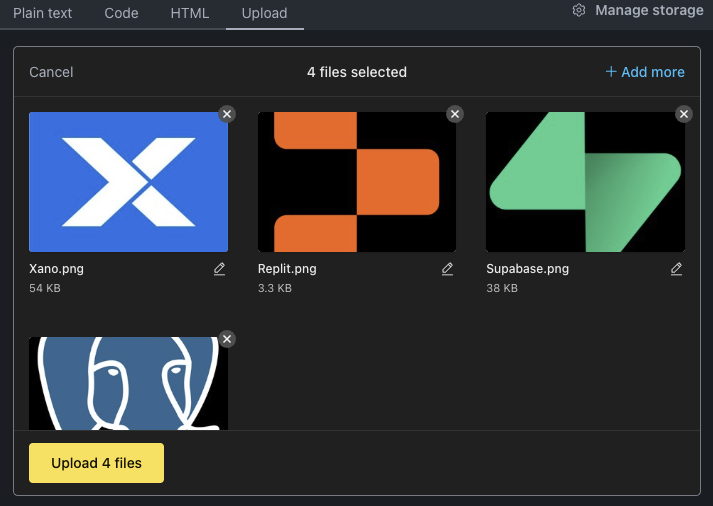Click the Replit.png file name

pyautogui.click(x=287, y=269)
